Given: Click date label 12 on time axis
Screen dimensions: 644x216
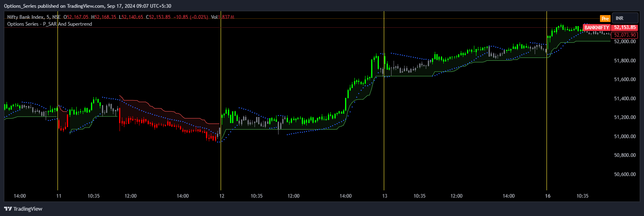Looking at the screenshot, I should pos(222,196).
